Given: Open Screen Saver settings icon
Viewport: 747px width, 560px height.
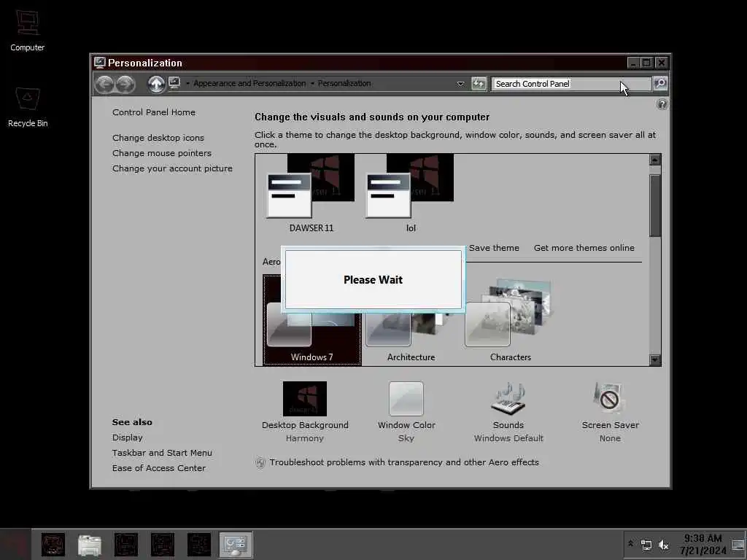Looking at the screenshot, I should coord(610,399).
